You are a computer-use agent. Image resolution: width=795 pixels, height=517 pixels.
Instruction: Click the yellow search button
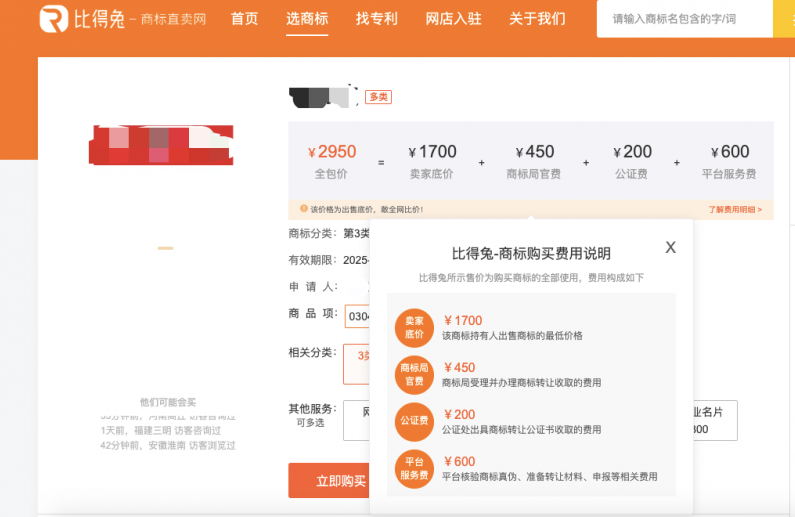click(784, 19)
